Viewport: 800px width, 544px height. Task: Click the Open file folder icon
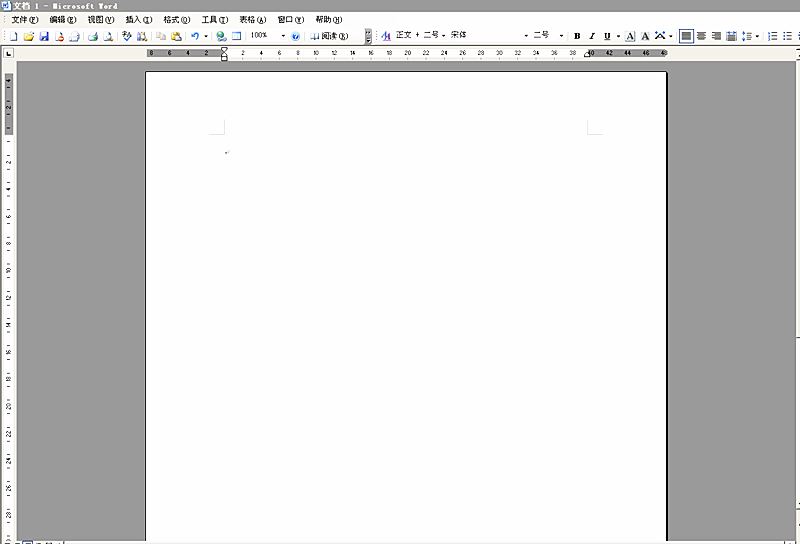[29, 36]
